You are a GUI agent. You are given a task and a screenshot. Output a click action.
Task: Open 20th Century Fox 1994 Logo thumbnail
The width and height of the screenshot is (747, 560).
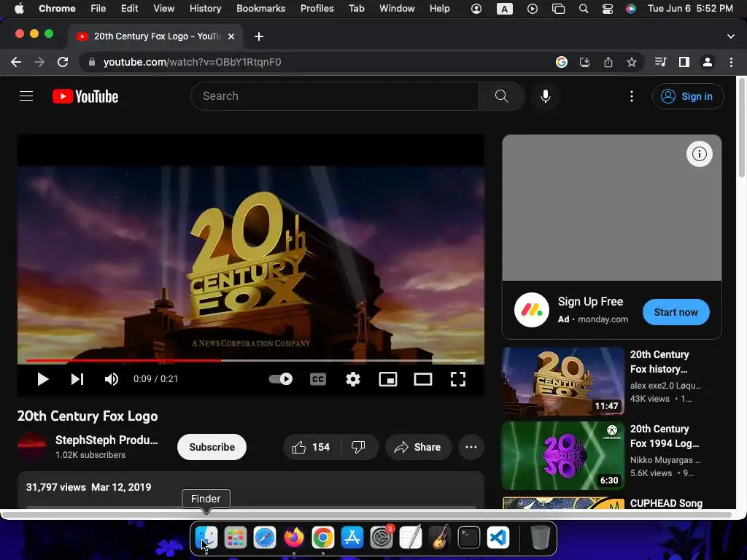[x=562, y=456]
